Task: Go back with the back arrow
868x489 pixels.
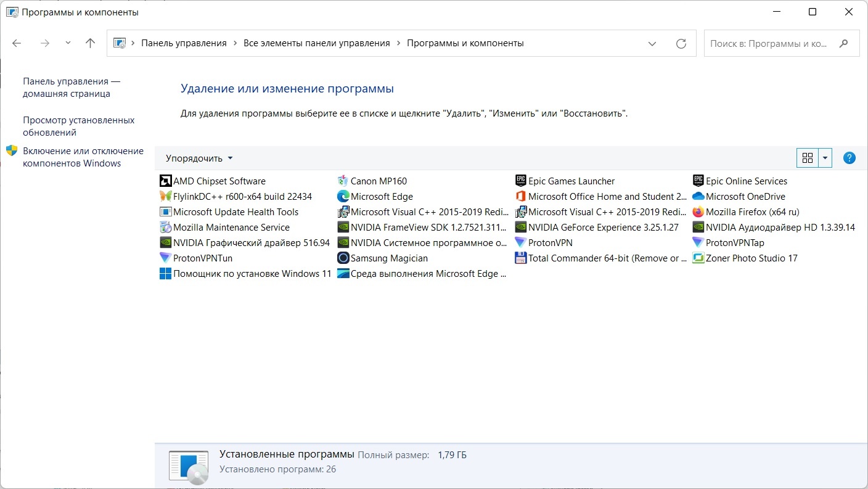Action: coord(17,43)
